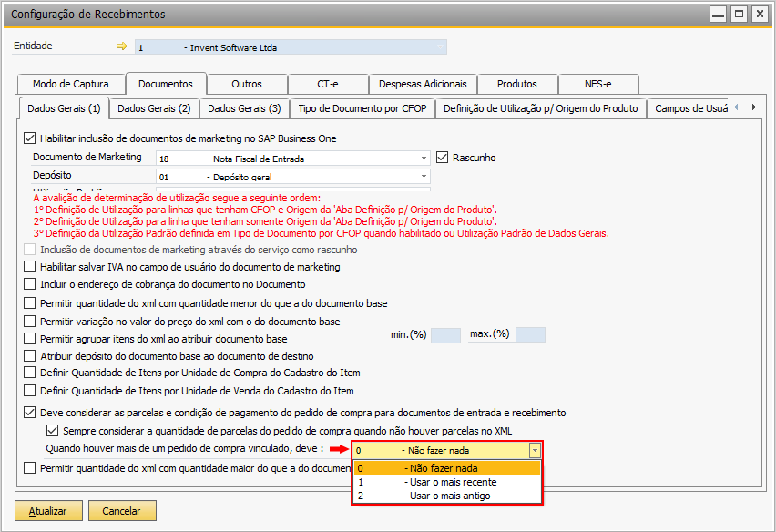Image resolution: width=776 pixels, height=532 pixels.
Task: Check Incluir o endereço de cobrança
Action: coord(30,284)
